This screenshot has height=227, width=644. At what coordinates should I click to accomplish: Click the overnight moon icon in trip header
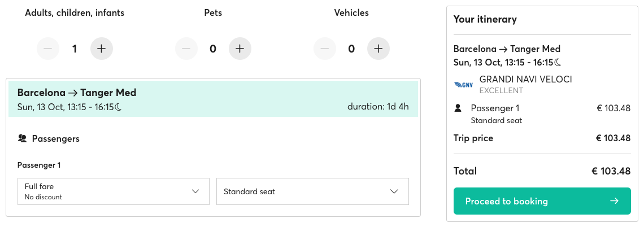(x=118, y=107)
